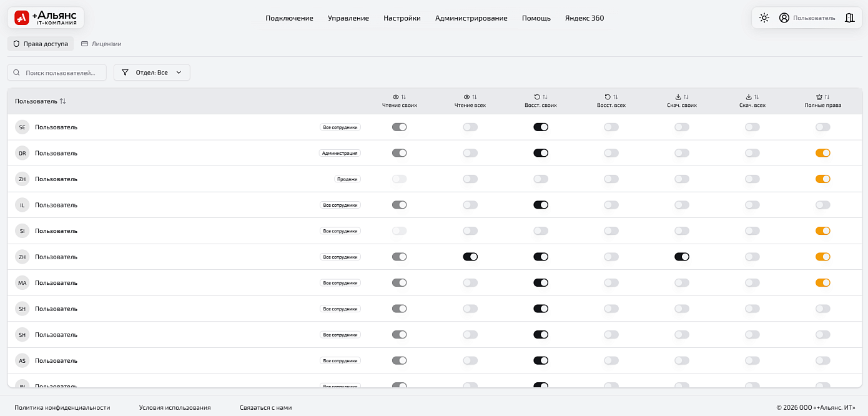Switch to the Лицензии tab
Screen dimensions: 868x416
point(101,44)
